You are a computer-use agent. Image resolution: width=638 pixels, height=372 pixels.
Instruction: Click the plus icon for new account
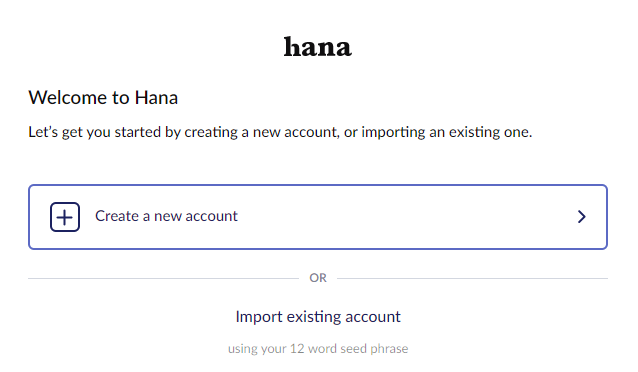coord(65,217)
